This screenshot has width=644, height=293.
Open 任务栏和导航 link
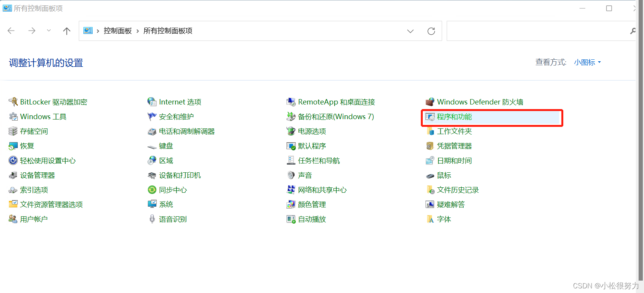click(x=319, y=161)
